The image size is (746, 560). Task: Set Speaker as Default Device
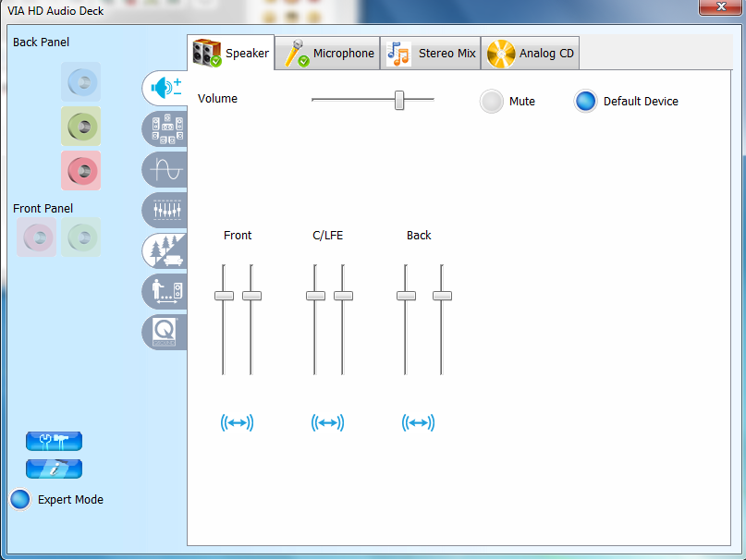585,102
